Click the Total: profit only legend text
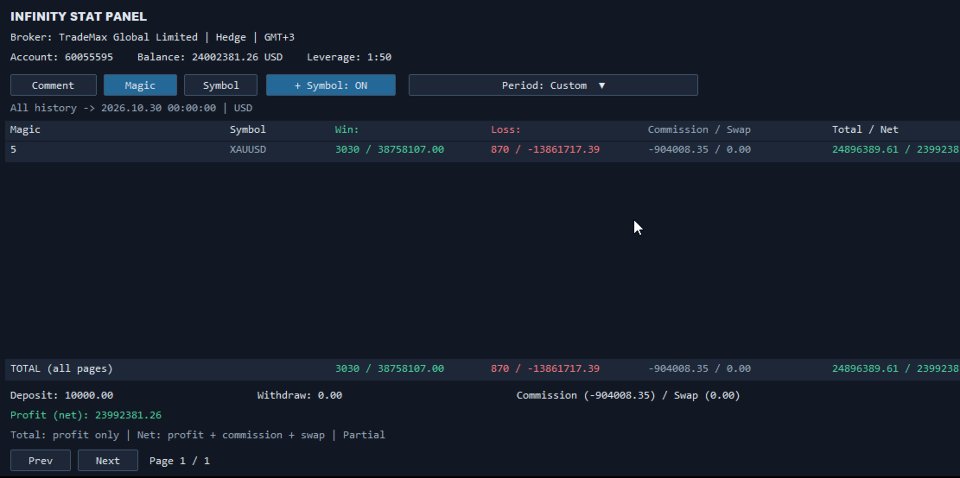This screenshot has height=478, width=960. click(198, 435)
